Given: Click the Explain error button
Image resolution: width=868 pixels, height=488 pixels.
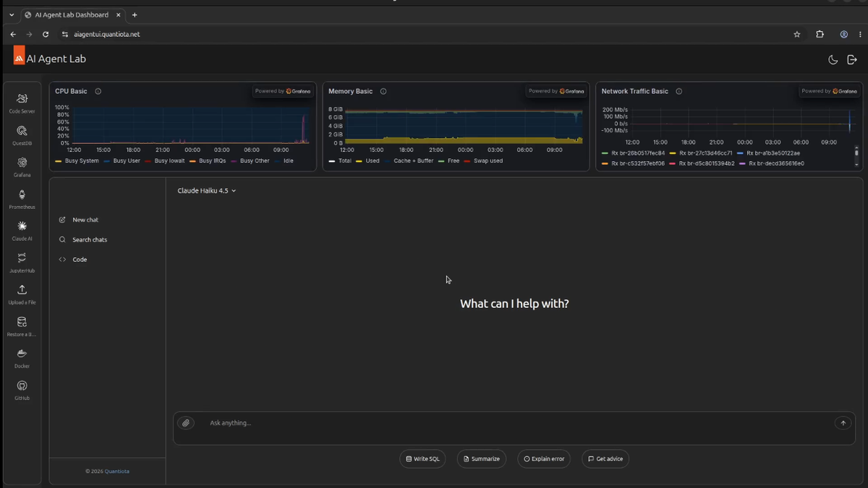Looking at the screenshot, I should (544, 459).
